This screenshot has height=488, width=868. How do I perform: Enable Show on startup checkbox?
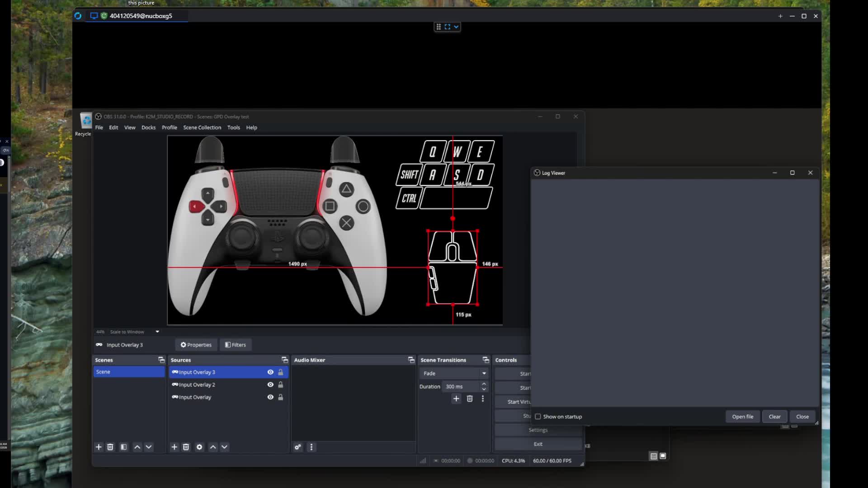[x=538, y=417]
